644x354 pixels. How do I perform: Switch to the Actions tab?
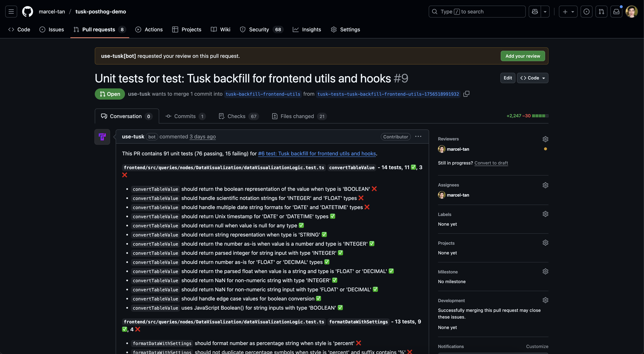pyautogui.click(x=149, y=29)
